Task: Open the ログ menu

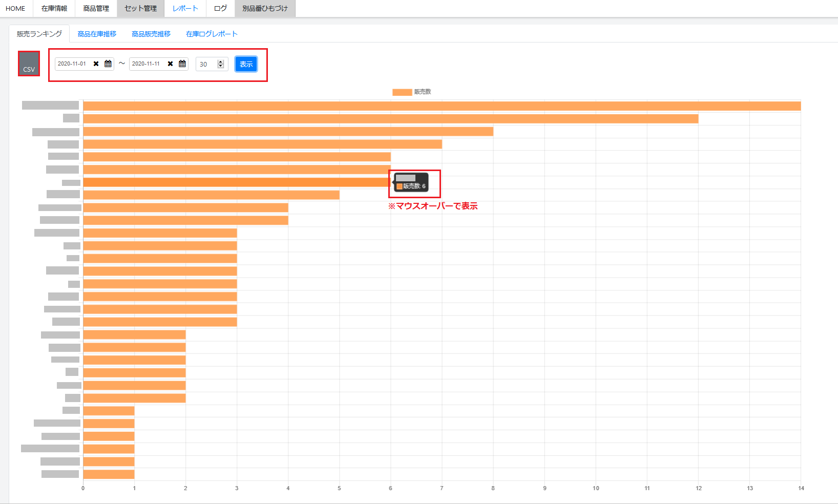Action: [221, 9]
